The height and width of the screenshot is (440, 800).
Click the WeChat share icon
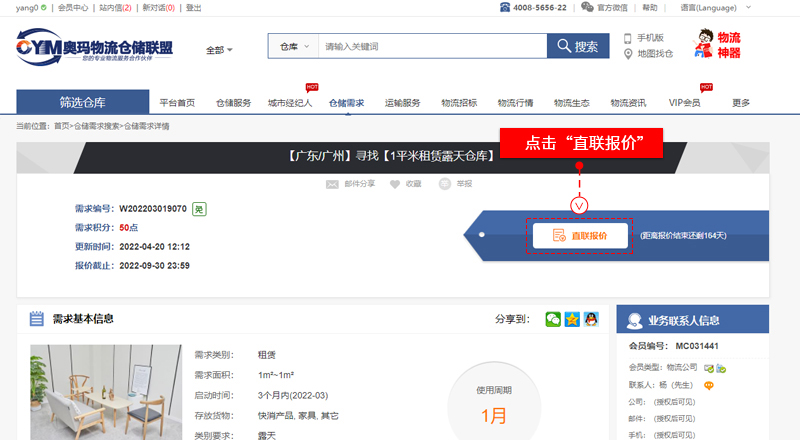click(x=553, y=319)
